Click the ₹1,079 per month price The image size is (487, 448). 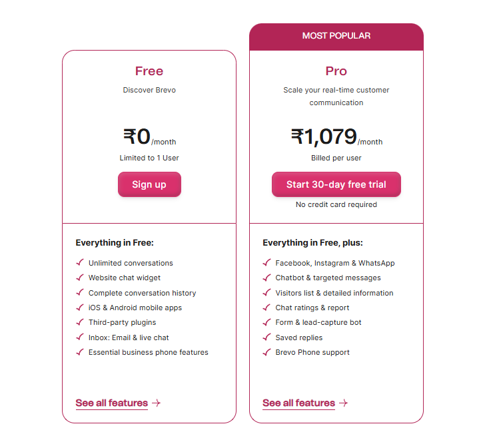(x=336, y=137)
